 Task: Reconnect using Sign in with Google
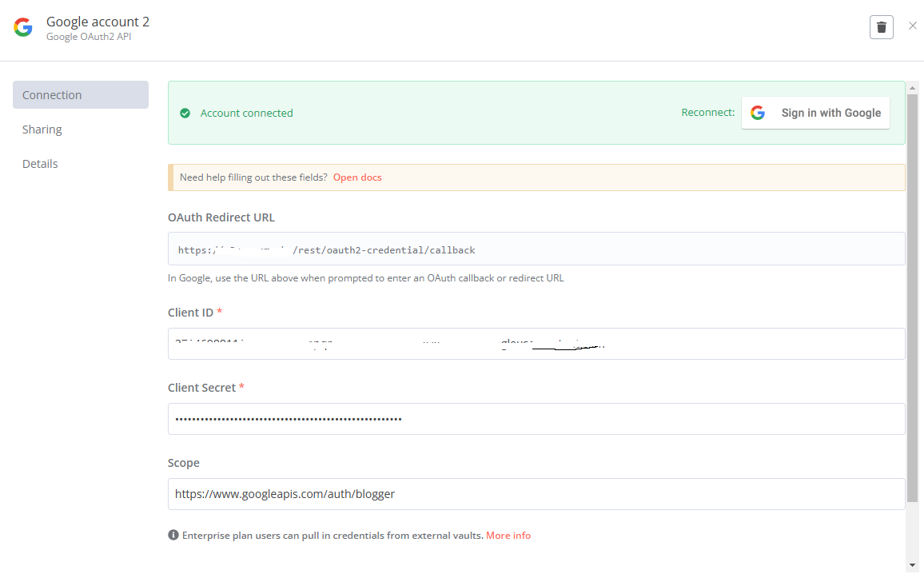[815, 113]
